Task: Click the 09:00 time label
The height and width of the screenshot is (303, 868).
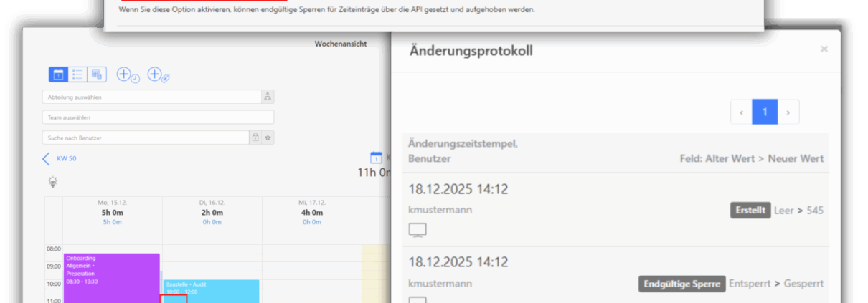Action: point(54,266)
